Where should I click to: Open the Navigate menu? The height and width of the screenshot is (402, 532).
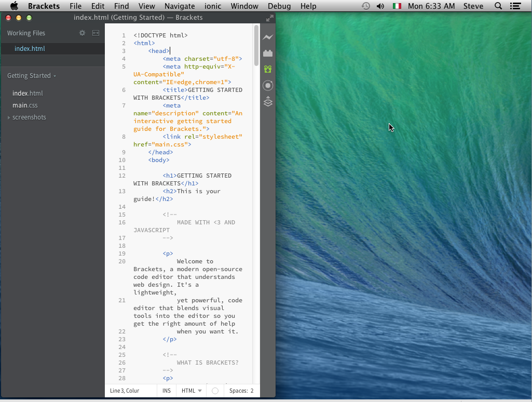point(180,6)
